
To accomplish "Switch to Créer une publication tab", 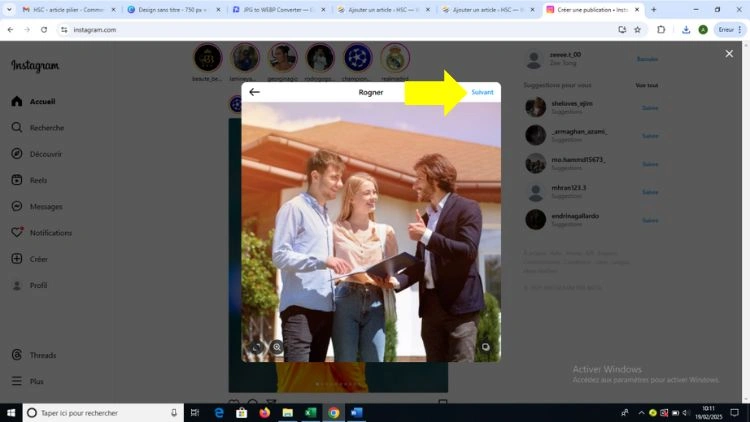I will [593, 10].
